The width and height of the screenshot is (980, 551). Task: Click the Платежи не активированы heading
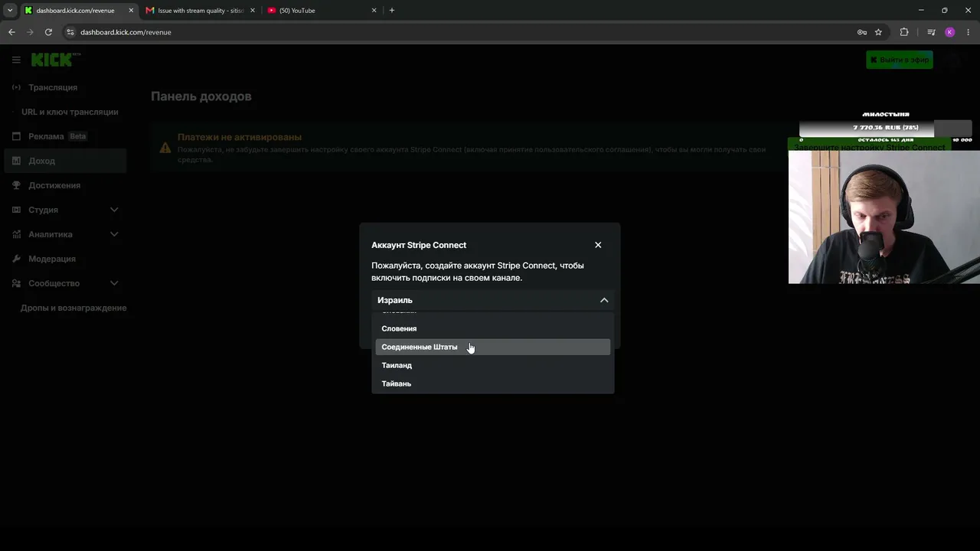pyautogui.click(x=240, y=137)
